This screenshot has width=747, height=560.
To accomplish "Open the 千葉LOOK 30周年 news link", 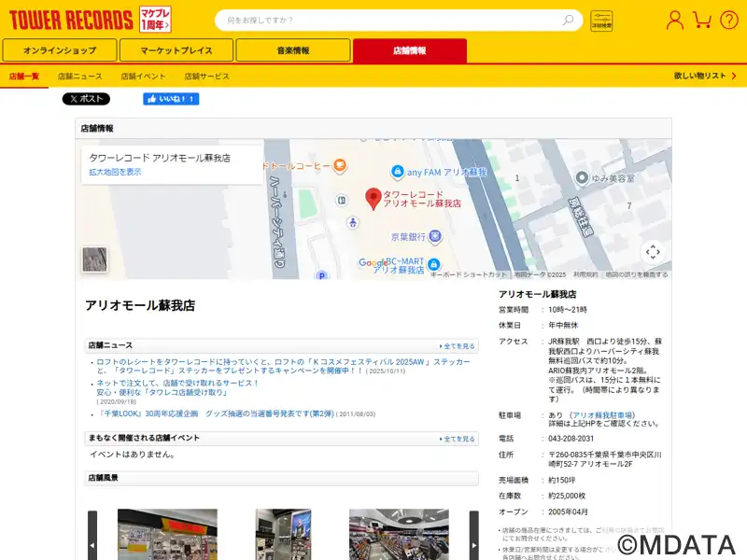I will [216, 413].
